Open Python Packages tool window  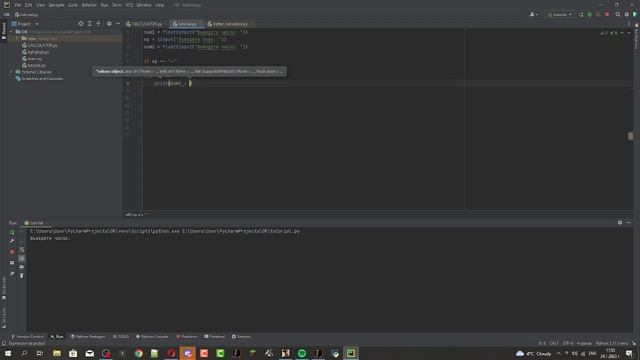88,337
